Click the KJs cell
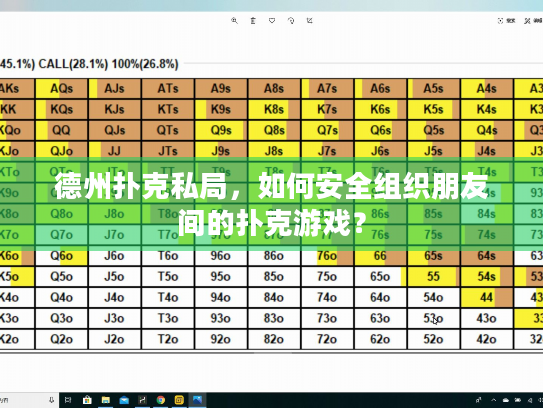This screenshot has width=543, height=408. [115, 109]
